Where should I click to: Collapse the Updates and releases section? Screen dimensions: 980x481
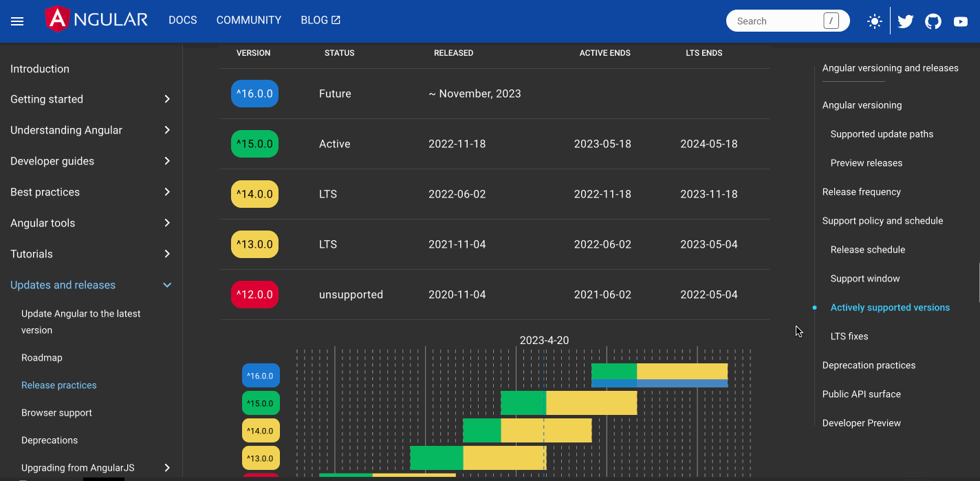pos(166,284)
